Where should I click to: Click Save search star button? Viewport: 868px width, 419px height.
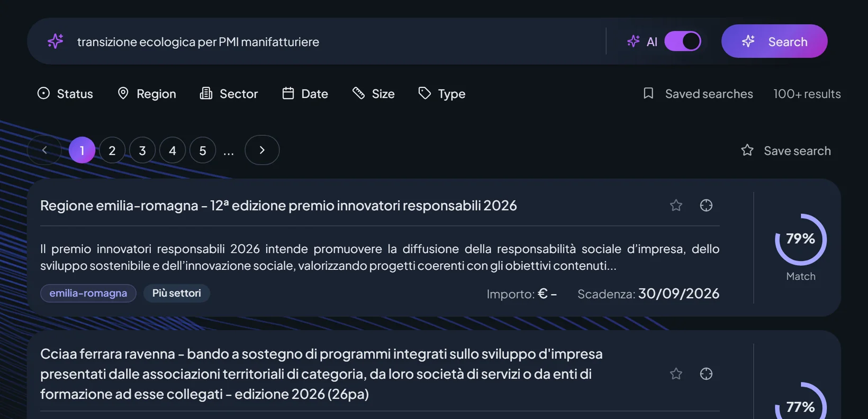pyautogui.click(x=786, y=151)
